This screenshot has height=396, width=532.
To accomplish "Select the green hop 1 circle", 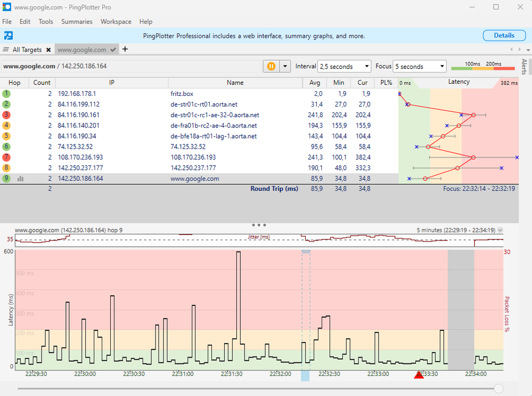I will click(6, 93).
